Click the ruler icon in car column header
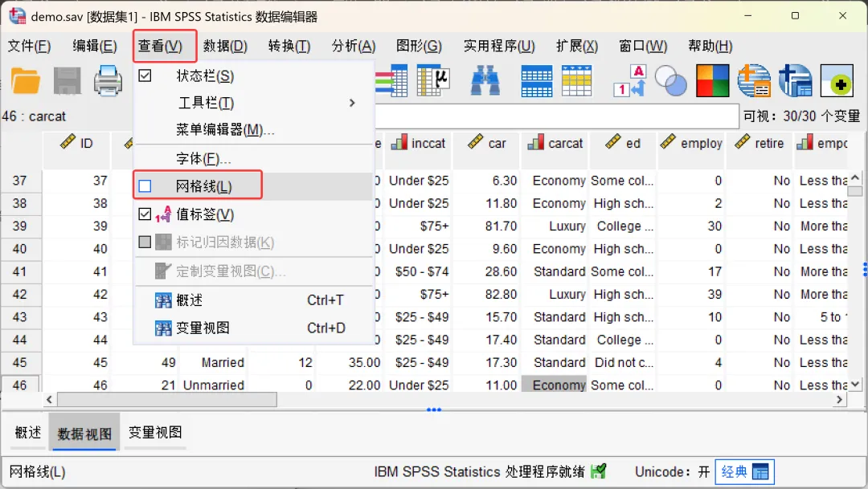Viewport: 868px width, 489px height. (476, 143)
